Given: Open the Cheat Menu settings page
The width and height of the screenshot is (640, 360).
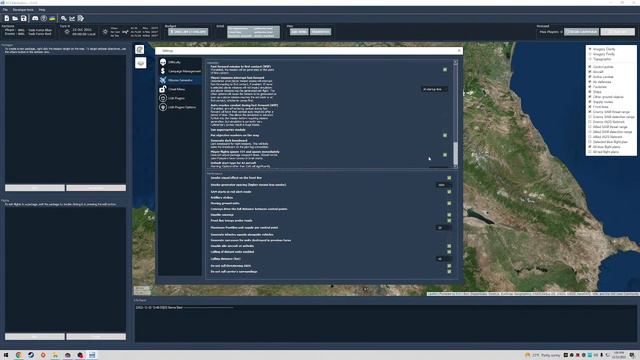Looking at the screenshot, I should [180, 89].
